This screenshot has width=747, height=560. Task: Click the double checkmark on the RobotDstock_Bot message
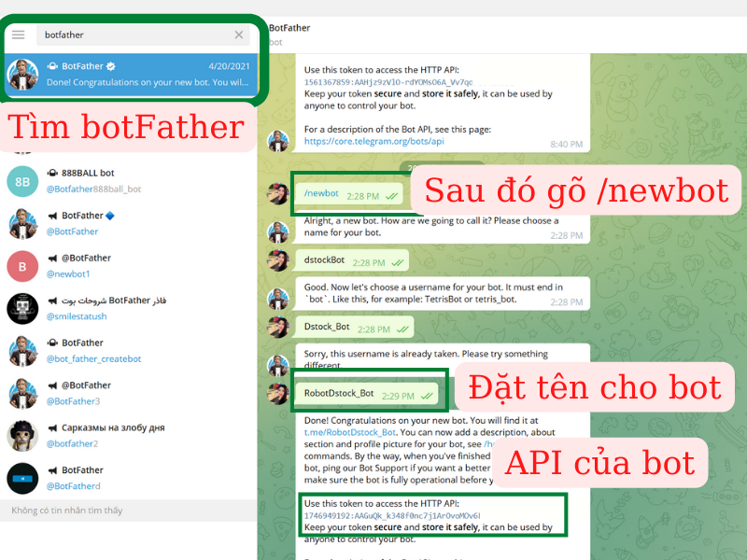[427, 396]
